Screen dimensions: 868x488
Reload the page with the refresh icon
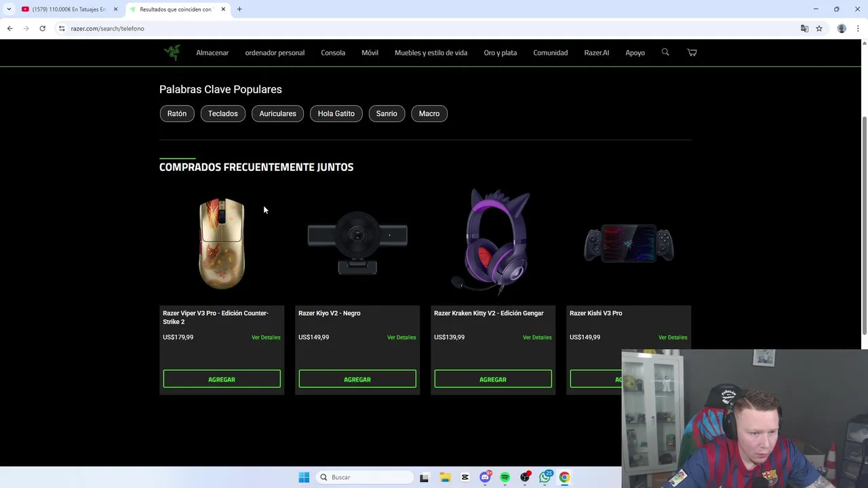click(x=42, y=28)
